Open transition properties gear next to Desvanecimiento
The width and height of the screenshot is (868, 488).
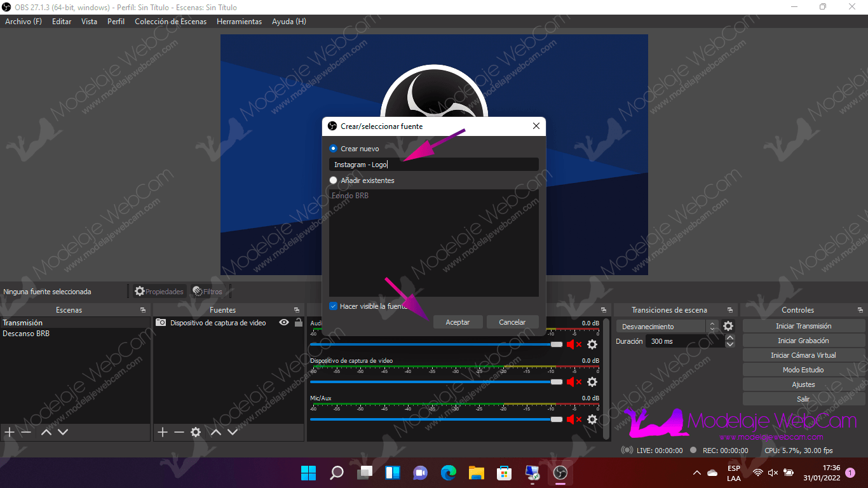(x=728, y=326)
